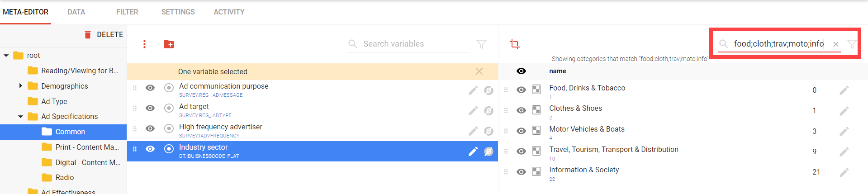Click the checkered icon beside Clothes & Shoes

click(536, 110)
